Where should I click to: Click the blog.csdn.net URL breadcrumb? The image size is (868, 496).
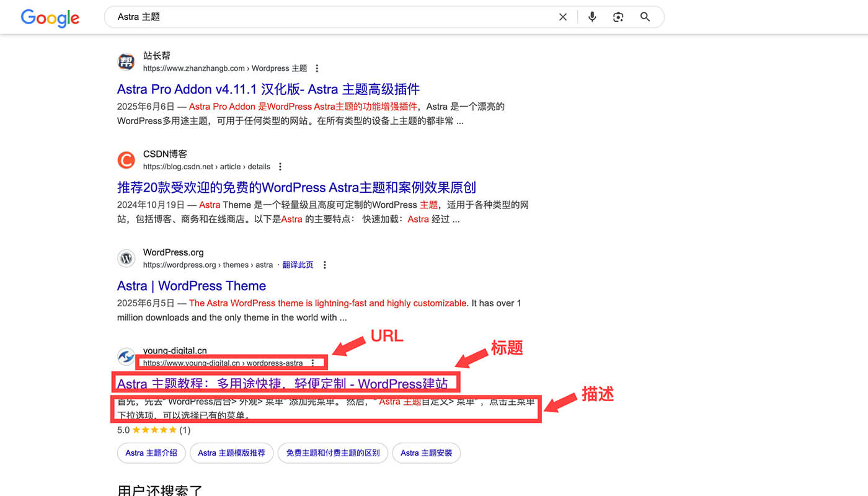click(x=206, y=167)
